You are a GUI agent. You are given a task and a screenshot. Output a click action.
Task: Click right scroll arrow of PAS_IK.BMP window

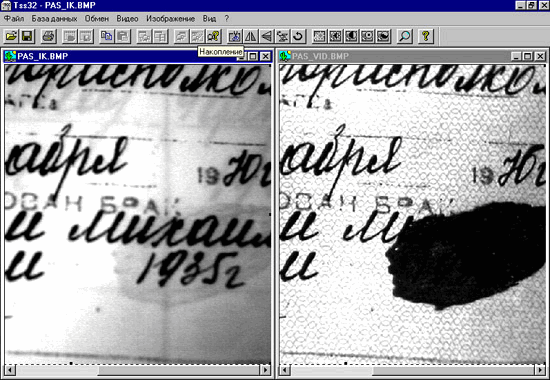coord(266,370)
